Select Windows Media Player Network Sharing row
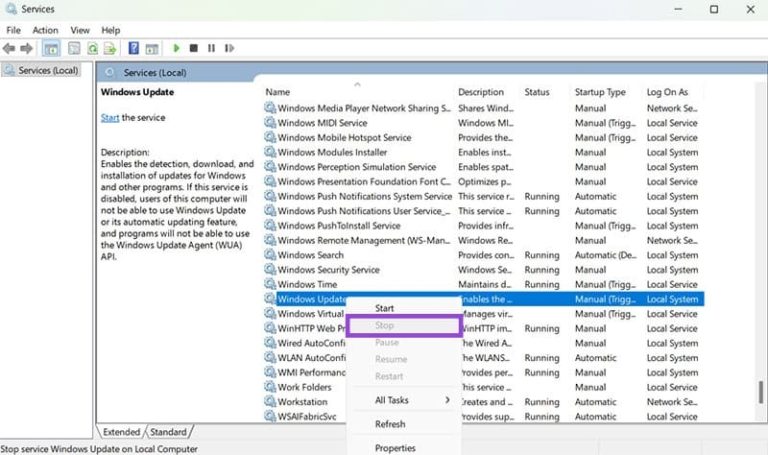 [x=483, y=108]
